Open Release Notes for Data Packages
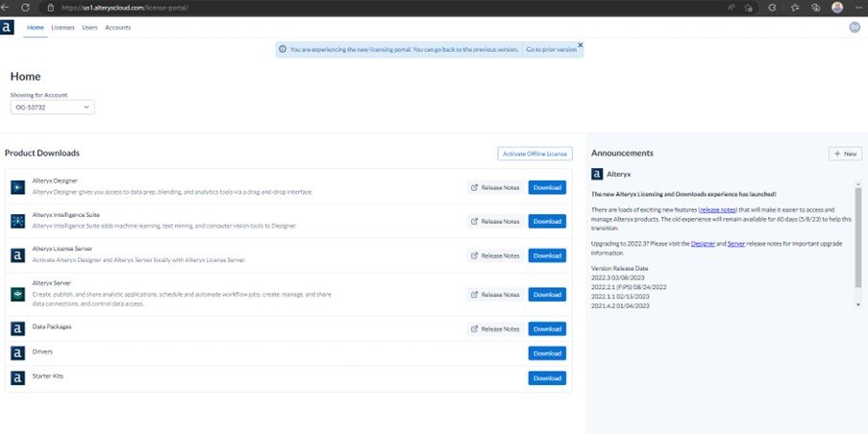Screen dimensions: 868x434 point(495,329)
